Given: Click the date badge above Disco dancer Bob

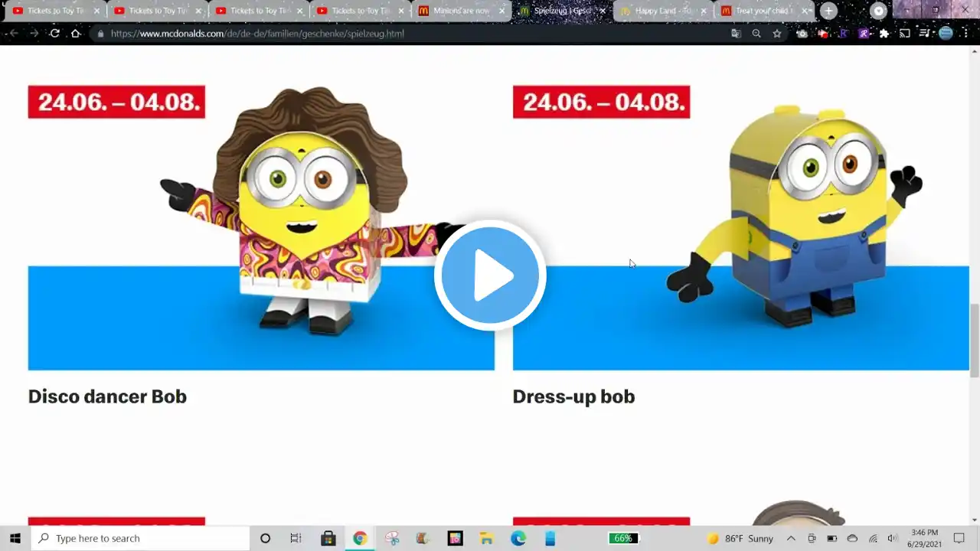Looking at the screenshot, I should pyautogui.click(x=116, y=102).
